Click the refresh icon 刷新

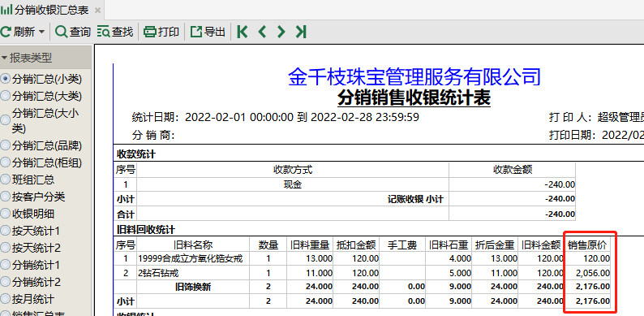(x=6, y=32)
